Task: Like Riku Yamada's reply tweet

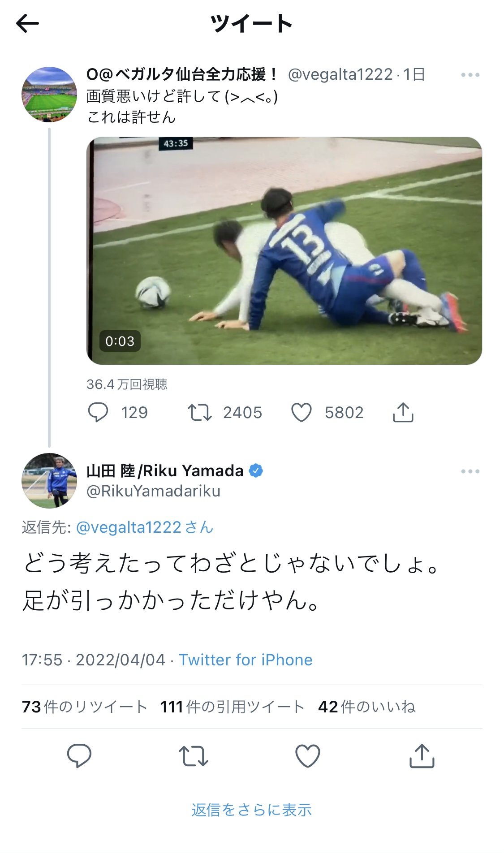Action: point(308,756)
